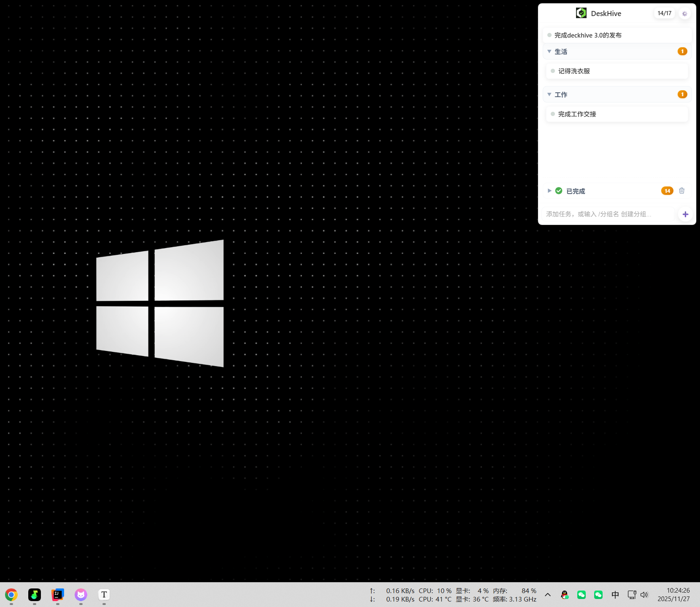
Task: Open the QQ penguin icon in system tray
Action: (x=564, y=595)
